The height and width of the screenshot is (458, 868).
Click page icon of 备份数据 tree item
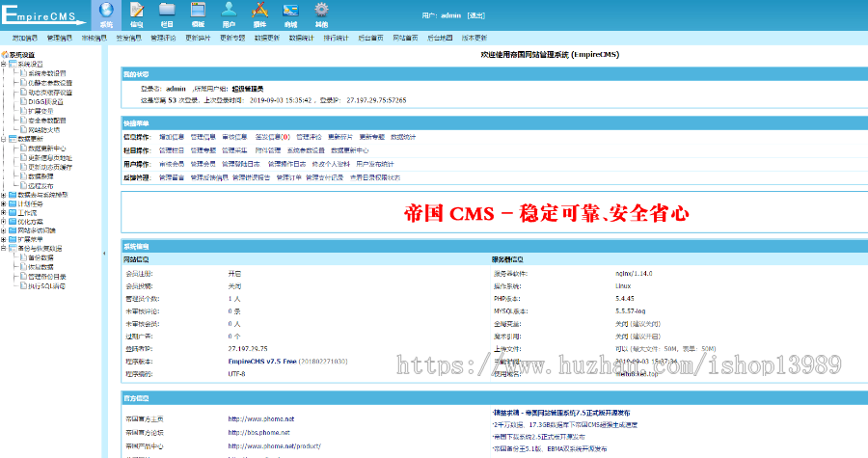[x=23, y=257]
